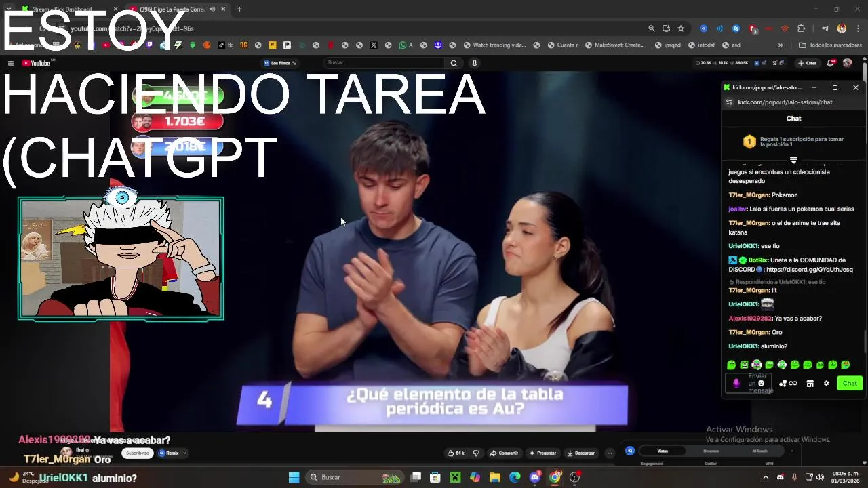Viewport: 868px width, 488px height.
Task: Open Kick channel points icon
Action: pos(788,383)
